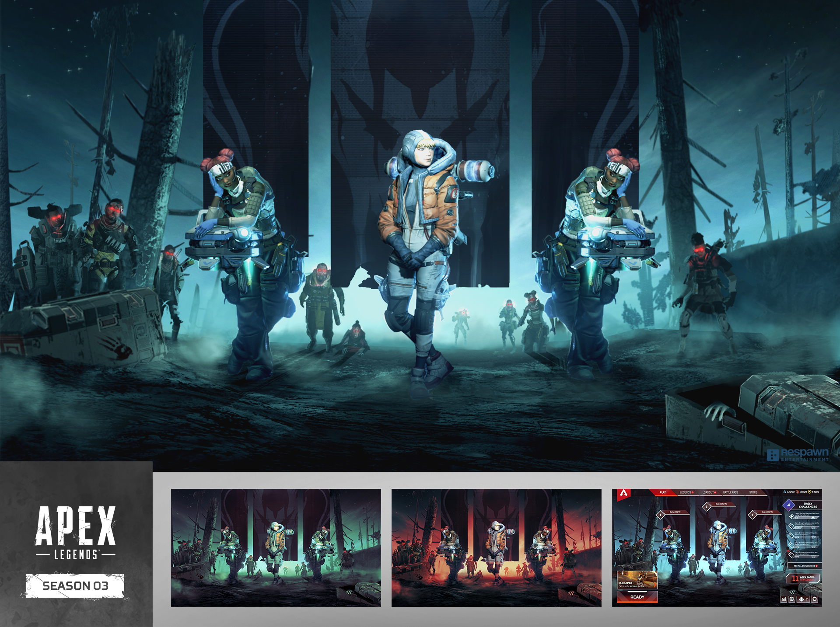Select the green-tinted lobby variant thumbnail
The height and width of the screenshot is (627, 840).
coord(276,547)
